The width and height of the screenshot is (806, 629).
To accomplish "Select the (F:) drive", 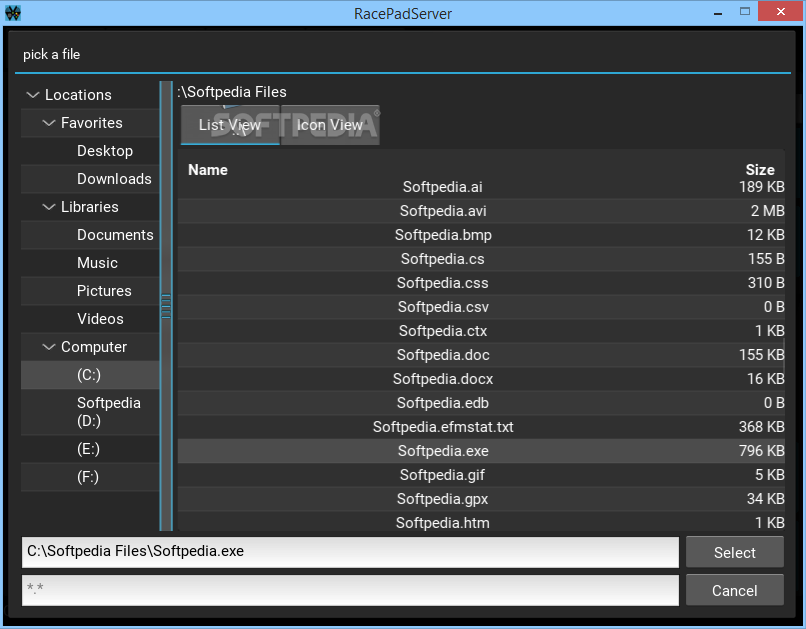I will pyautogui.click(x=88, y=477).
